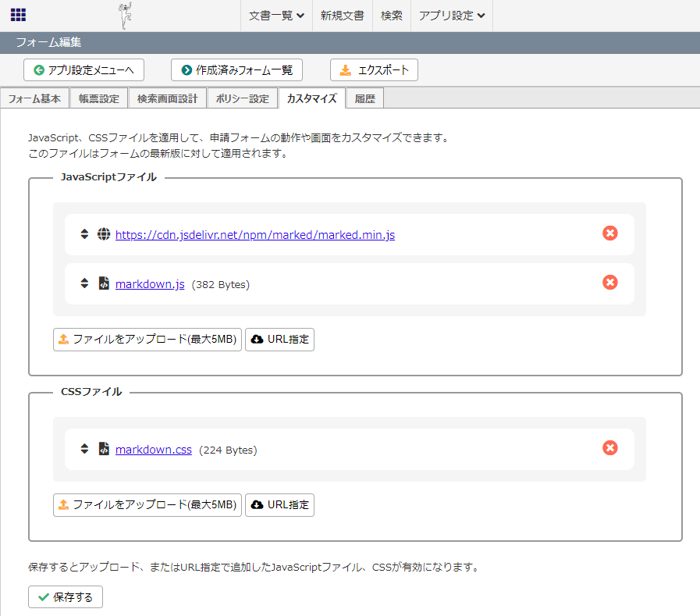Viewport: 700px width, 616px height.
Task: Click the reorder arrows on marked.min.js row
Action: click(x=84, y=234)
